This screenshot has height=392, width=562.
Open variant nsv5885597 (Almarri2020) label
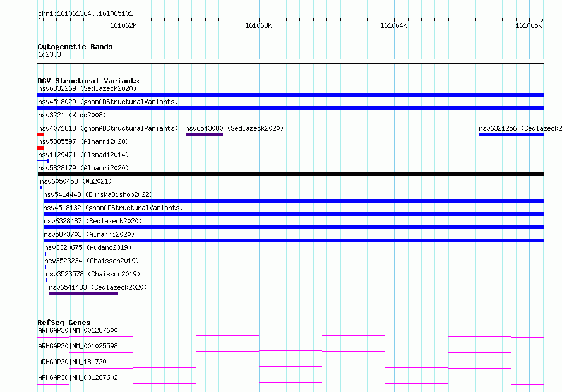click(83, 141)
